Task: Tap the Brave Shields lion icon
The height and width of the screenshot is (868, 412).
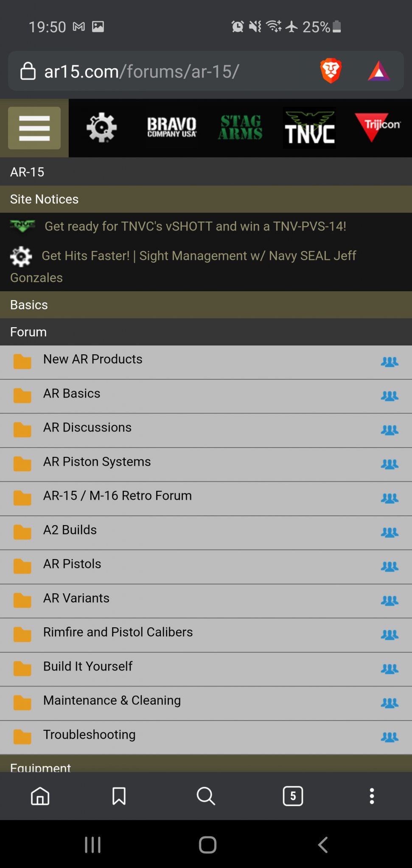Action: coord(331,71)
